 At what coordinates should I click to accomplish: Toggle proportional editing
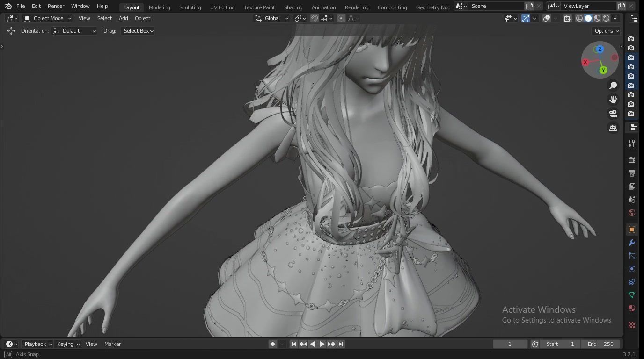point(341,18)
